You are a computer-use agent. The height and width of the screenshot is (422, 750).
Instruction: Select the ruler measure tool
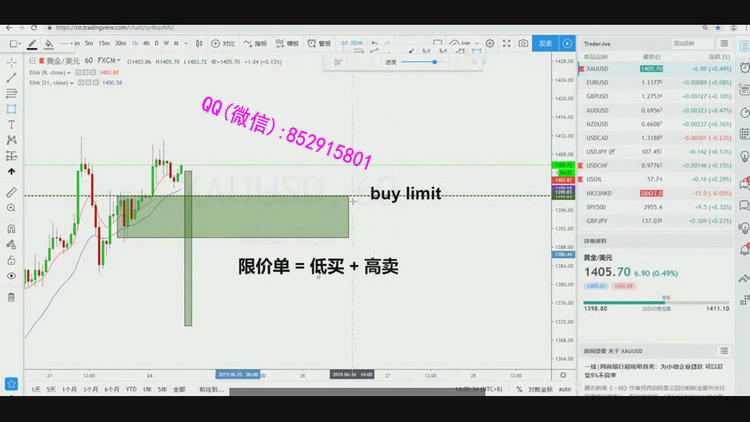click(11, 192)
